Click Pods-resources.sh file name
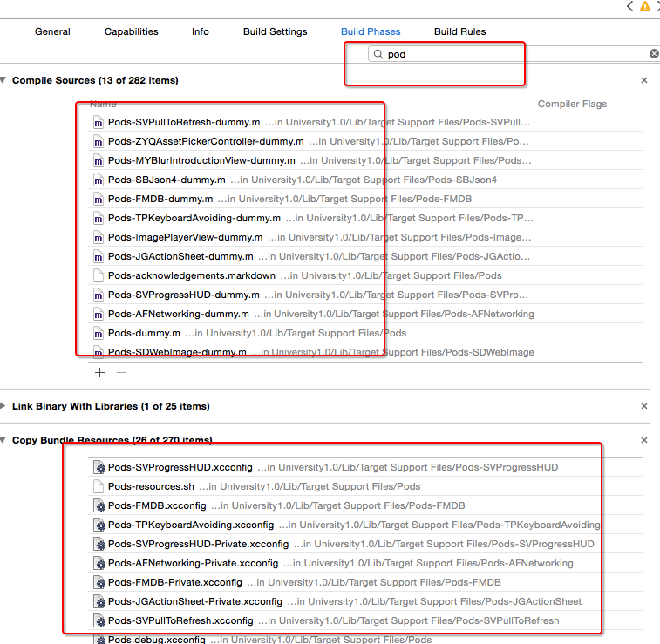Screen dimensions: 660x644 tap(151, 486)
